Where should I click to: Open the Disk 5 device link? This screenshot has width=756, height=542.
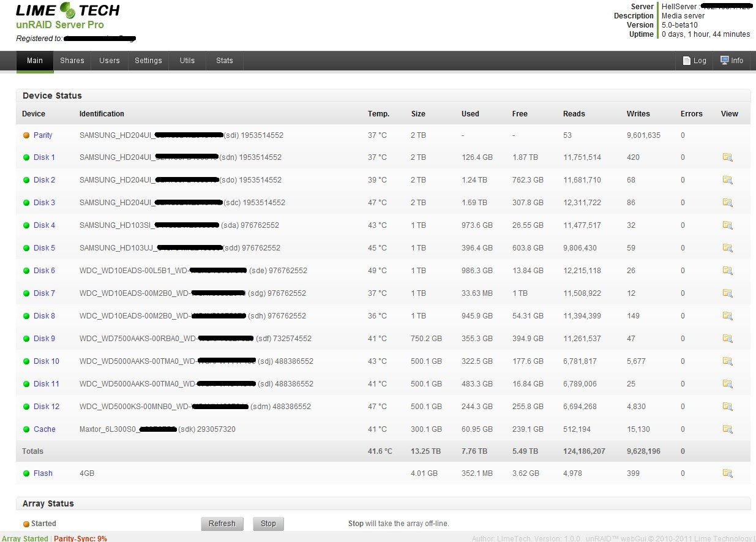(44, 248)
